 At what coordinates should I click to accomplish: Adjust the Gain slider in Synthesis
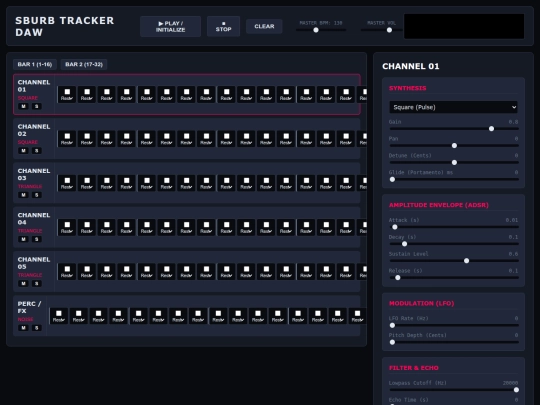pos(454,128)
